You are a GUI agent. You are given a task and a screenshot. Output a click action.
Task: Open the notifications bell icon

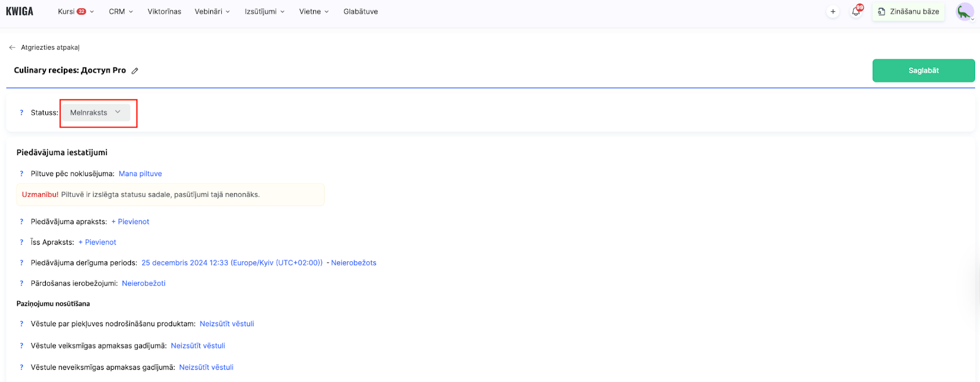[856, 11]
